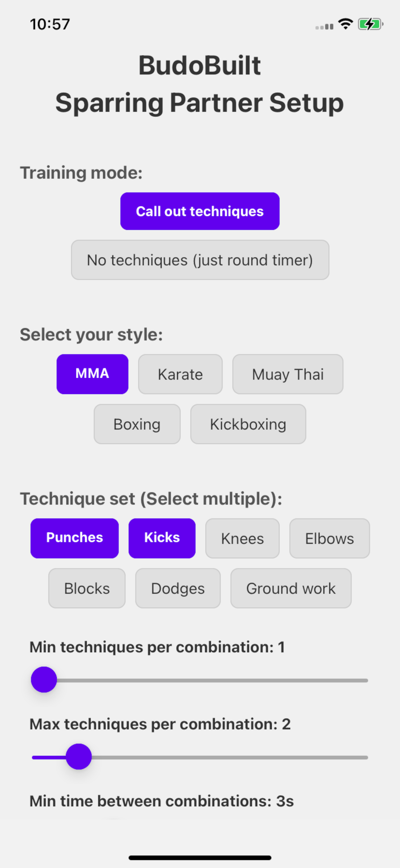Enable the Knees technique set

242,538
